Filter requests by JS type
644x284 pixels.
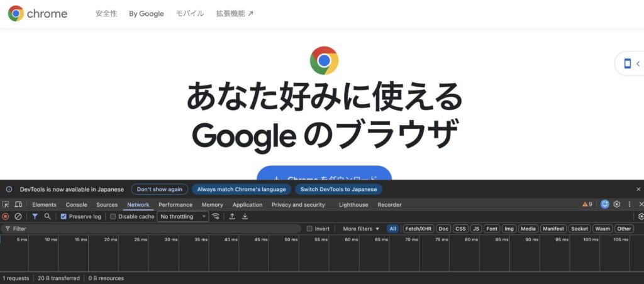pos(476,229)
